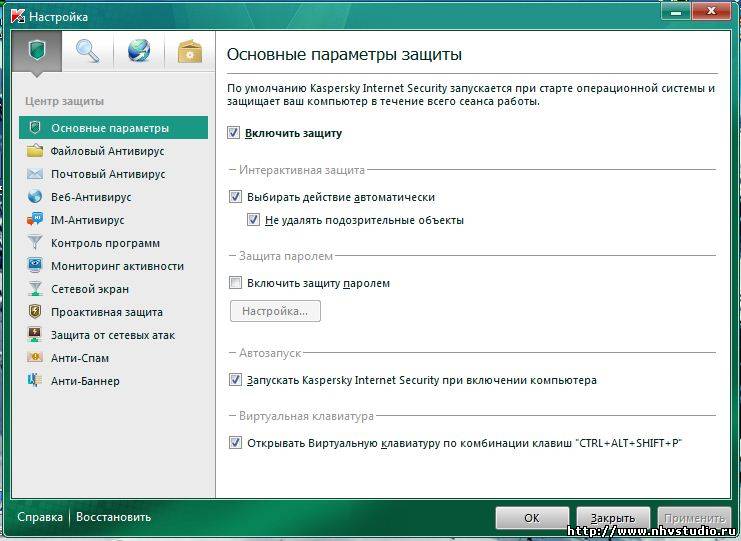Viewport: 741px width, 541px height.
Task: Toggle Открывать Виртуальную клавиатуру checkbox
Action: click(x=235, y=443)
